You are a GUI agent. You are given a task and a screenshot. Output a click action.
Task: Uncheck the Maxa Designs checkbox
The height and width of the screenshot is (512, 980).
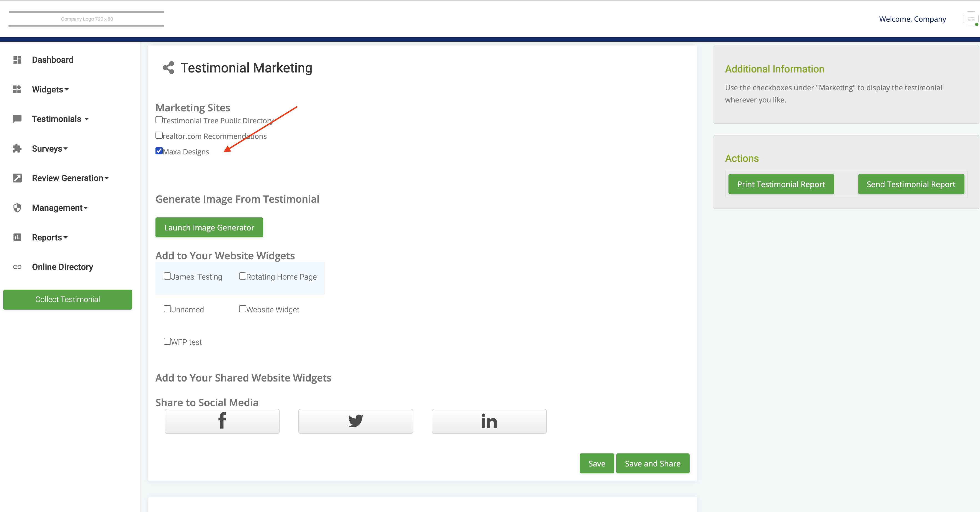159,151
